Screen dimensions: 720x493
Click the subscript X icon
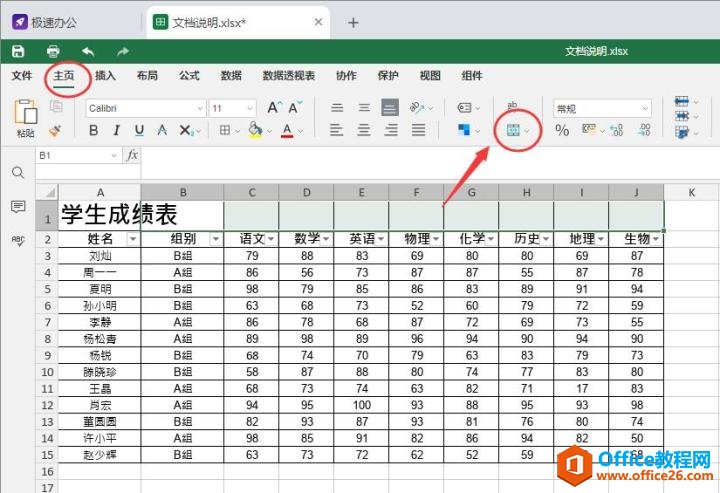click(186, 130)
